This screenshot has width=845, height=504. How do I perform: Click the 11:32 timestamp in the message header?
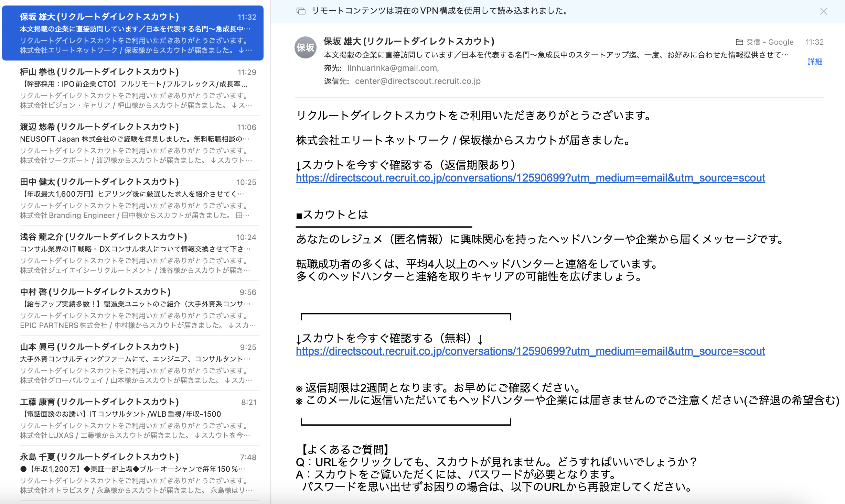point(815,42)
